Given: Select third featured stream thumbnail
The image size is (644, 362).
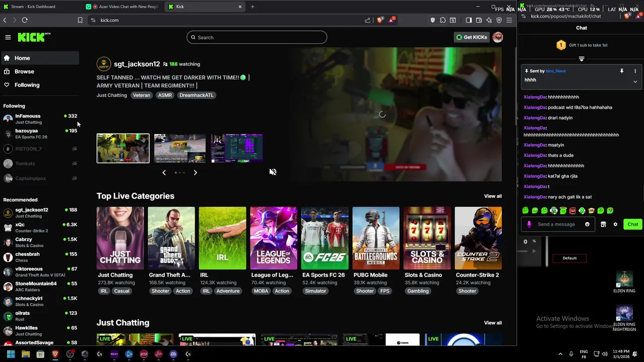Looking at the screenshot, I should pos(237,148).
